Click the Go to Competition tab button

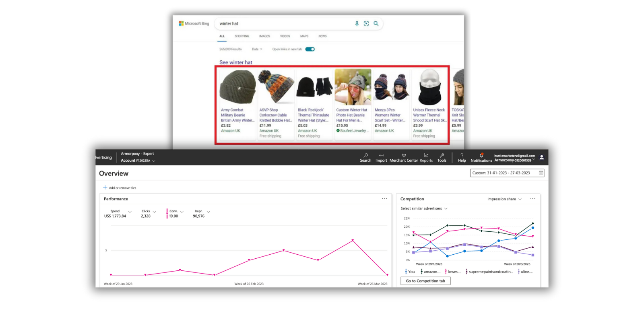tap(425, 281)
